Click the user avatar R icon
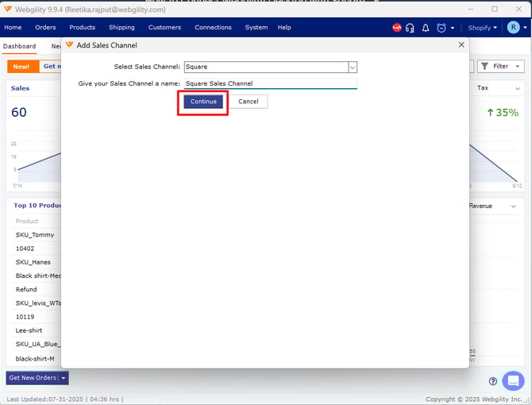 [x=513, y=28]
